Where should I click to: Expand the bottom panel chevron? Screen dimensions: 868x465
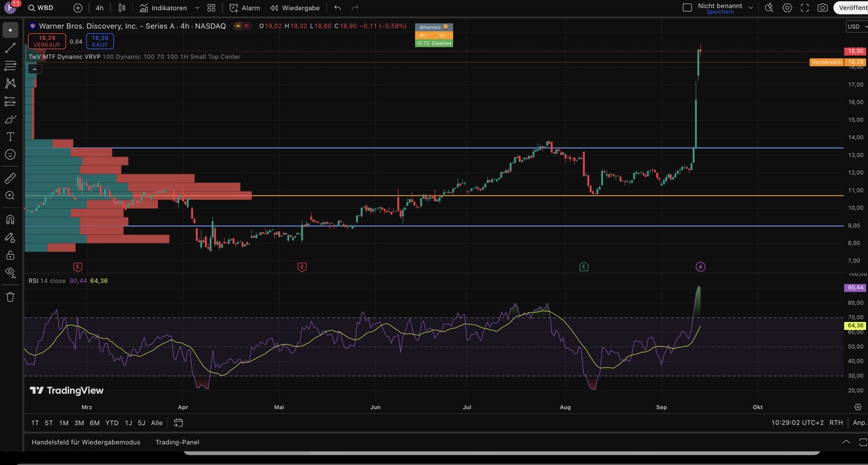tap(846, 442)
